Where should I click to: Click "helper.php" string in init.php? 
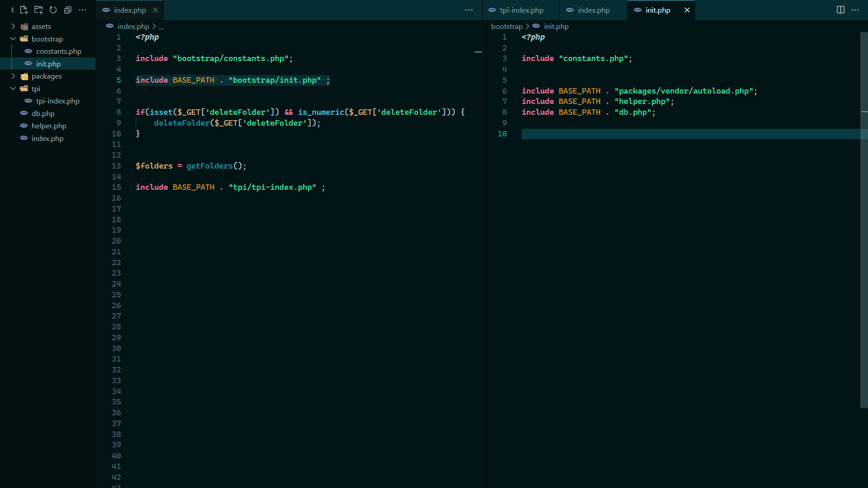(x=642, y=101)
